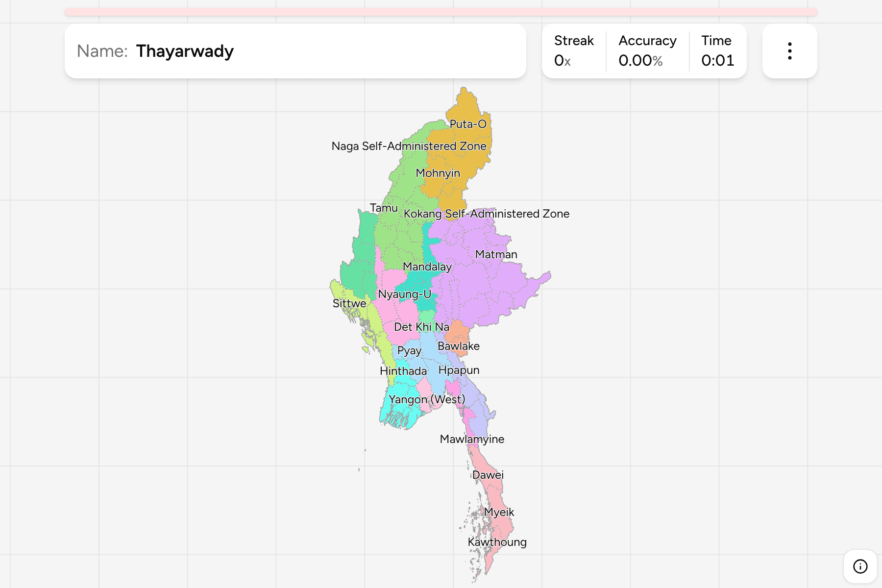Select the Pyay district label
Viewport: 882px width, 588px height.
pos(409,351)
